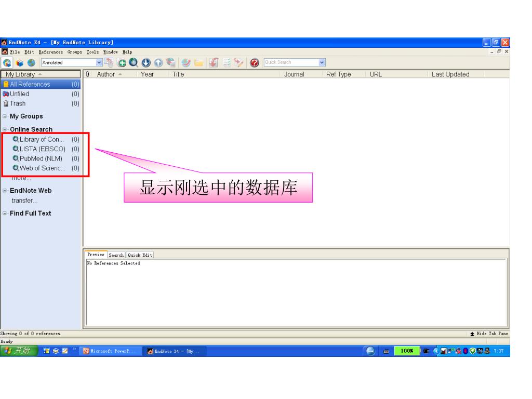Collapse the Find Full Text section

point(5,214)
